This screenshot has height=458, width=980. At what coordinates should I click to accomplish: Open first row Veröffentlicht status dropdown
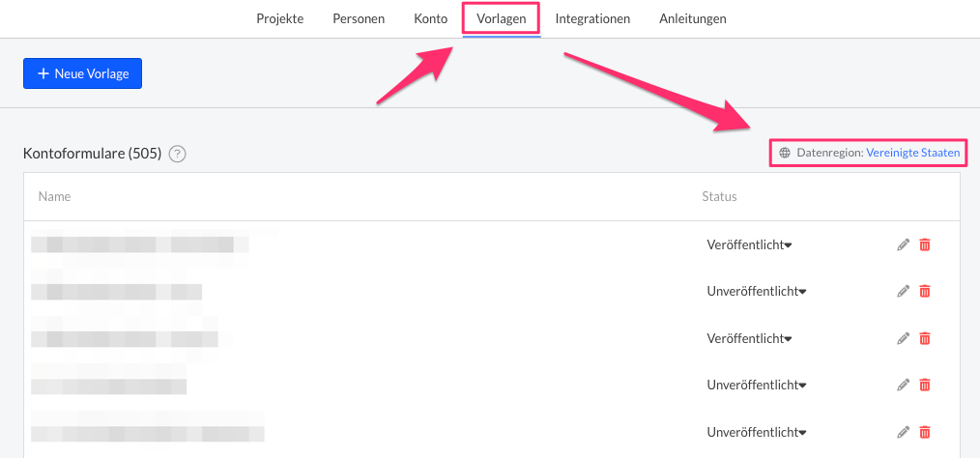(749, 245)
